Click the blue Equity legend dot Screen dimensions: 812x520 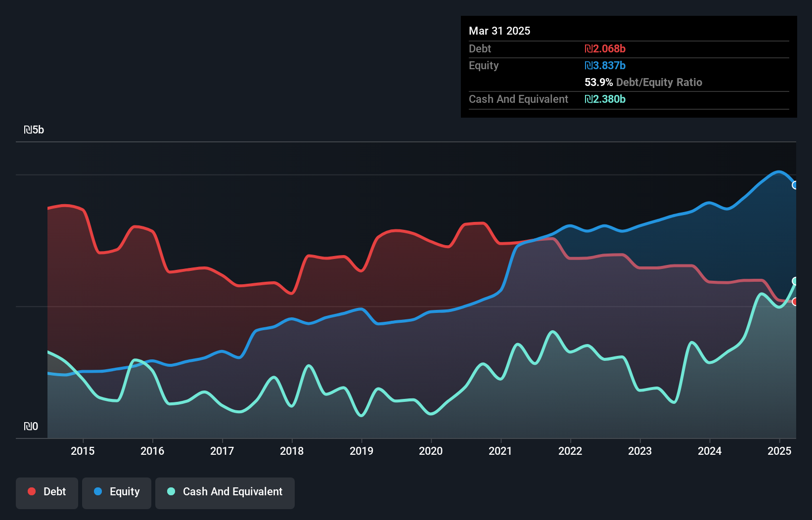click(98, 491)
